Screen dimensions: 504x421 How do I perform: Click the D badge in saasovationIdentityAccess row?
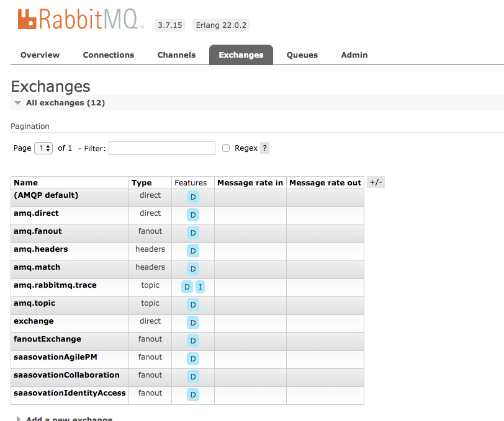[x=193, y=395]
